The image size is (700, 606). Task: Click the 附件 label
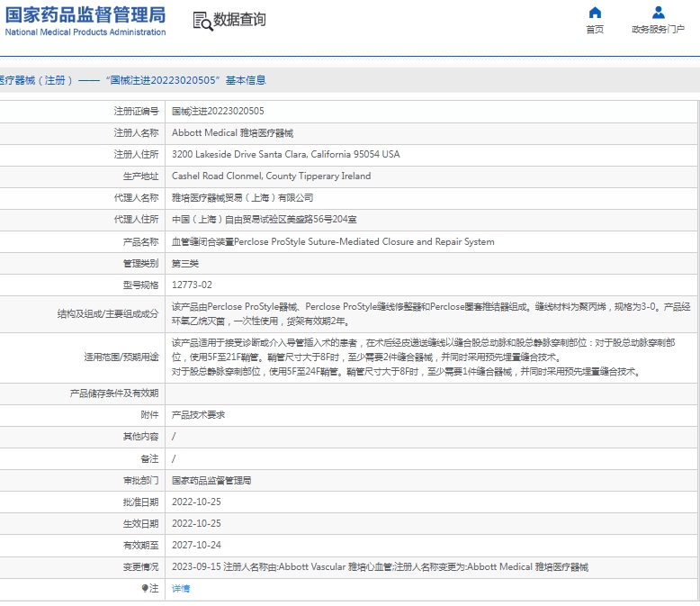pos(149,415)
